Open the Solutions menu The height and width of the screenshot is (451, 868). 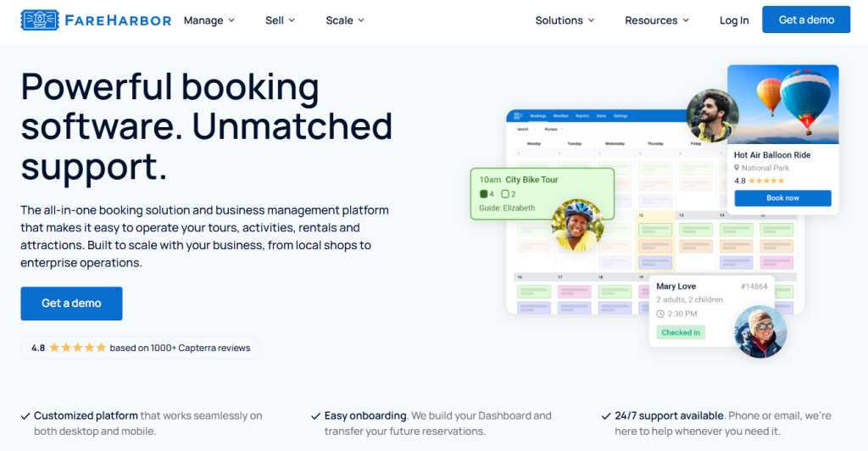click(565, 20)
